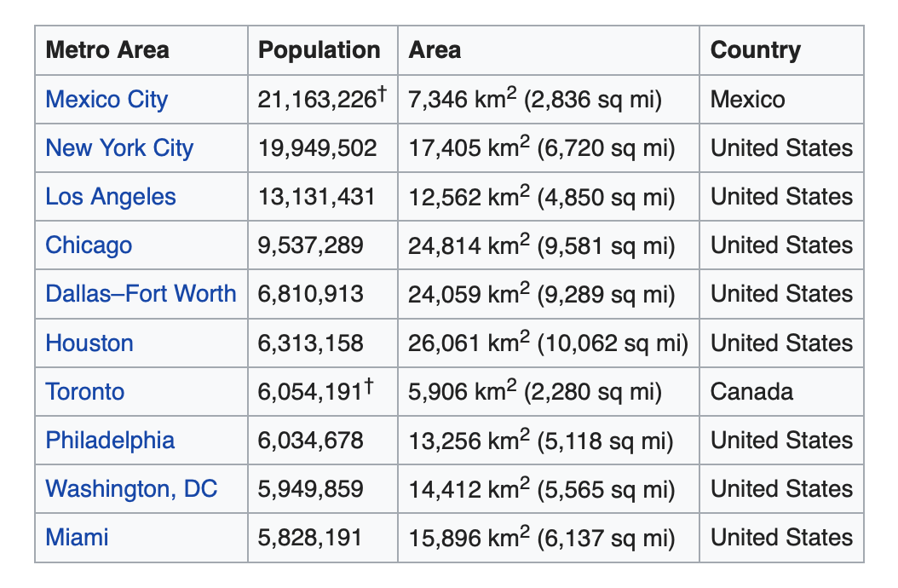Open the Philadelphia link
The image size is (898, 588).
coord(110,440)
